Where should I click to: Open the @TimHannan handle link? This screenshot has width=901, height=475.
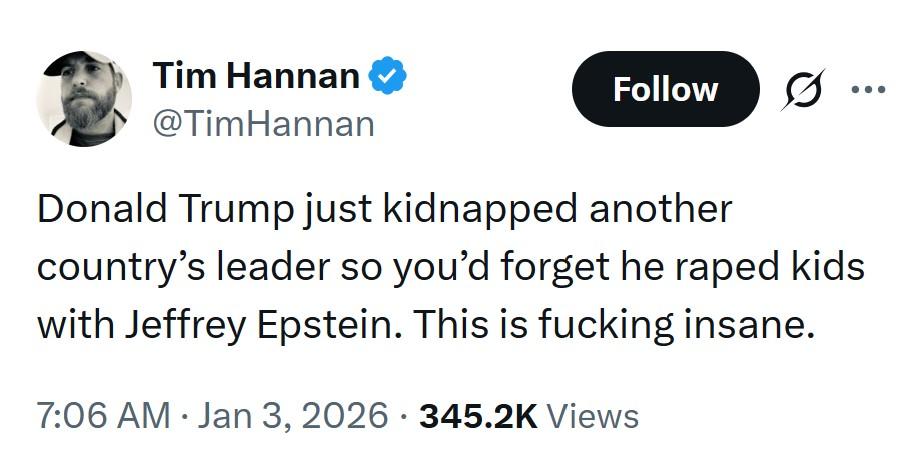[264, 124]
